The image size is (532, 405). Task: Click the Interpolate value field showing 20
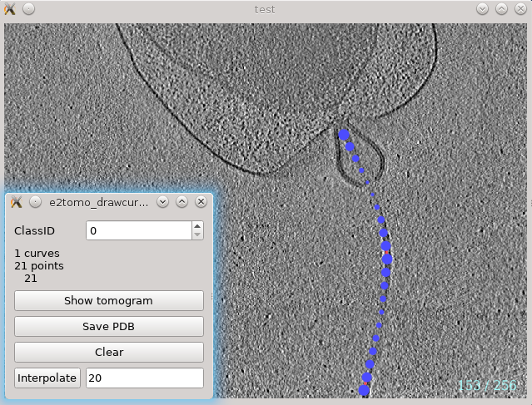[145, 378]
